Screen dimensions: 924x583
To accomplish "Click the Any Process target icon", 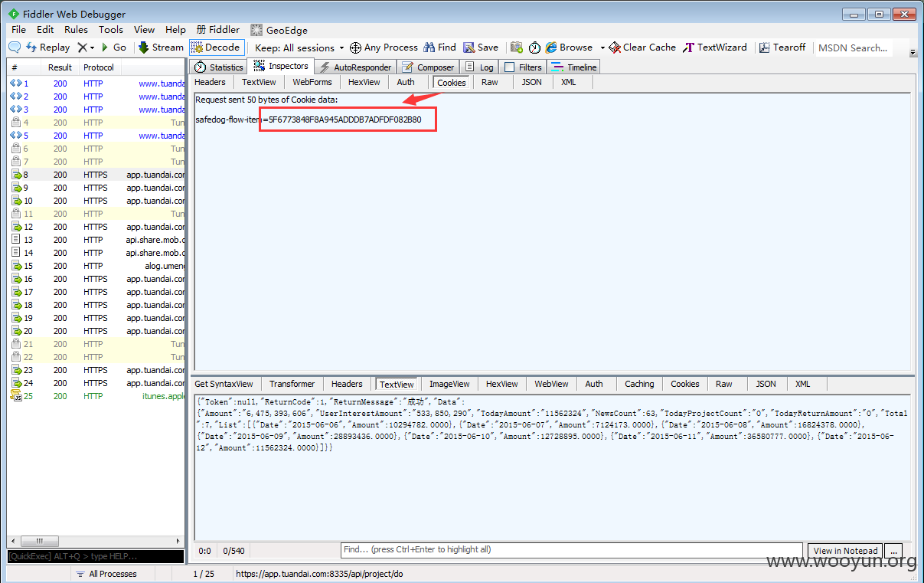I will (355, 47).
